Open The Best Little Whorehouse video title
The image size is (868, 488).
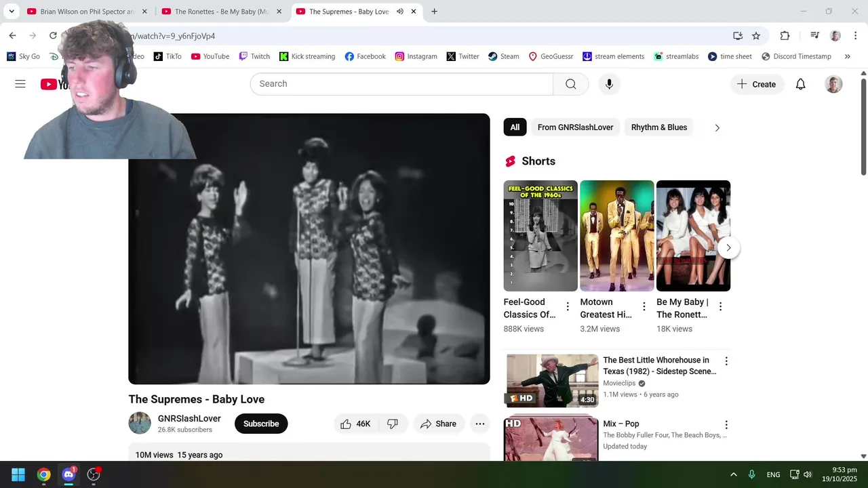tap(660, 365)
